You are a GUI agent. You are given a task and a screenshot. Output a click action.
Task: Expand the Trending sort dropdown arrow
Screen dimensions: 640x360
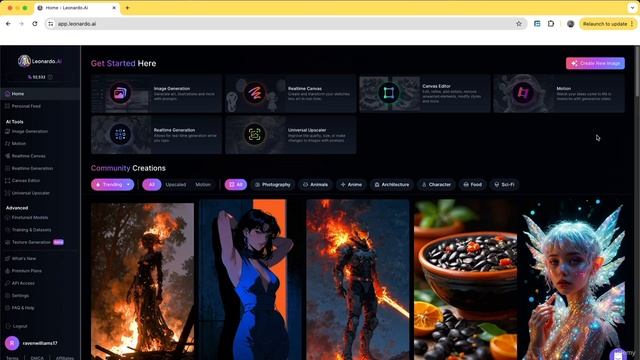129,184
